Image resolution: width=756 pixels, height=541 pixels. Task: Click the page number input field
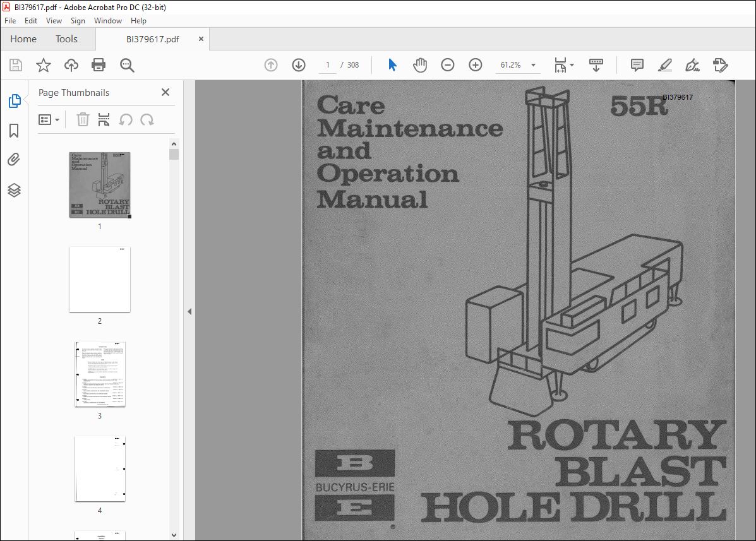pos(328,65)
